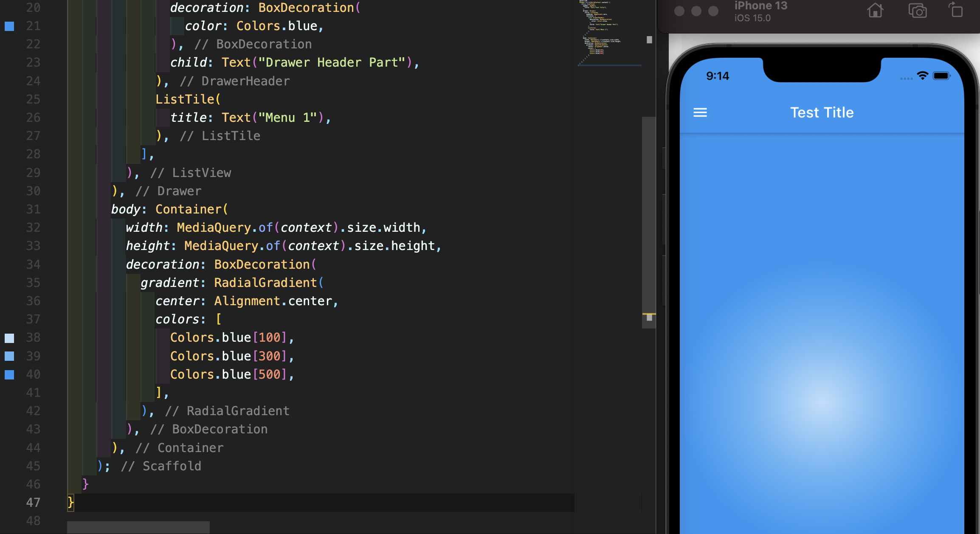Click the Wi-Fi status icon on iPhone
The image size is (980, 534).
point(922,76)
